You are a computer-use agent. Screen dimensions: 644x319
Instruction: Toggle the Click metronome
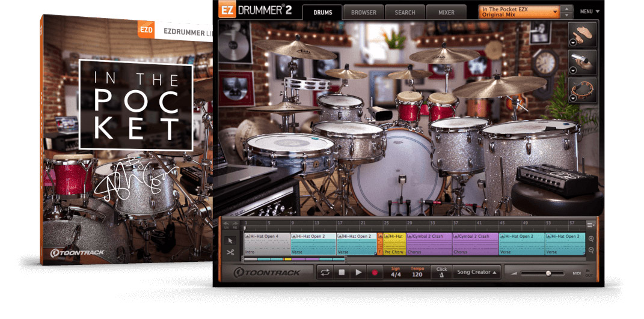tap(441, 272)
